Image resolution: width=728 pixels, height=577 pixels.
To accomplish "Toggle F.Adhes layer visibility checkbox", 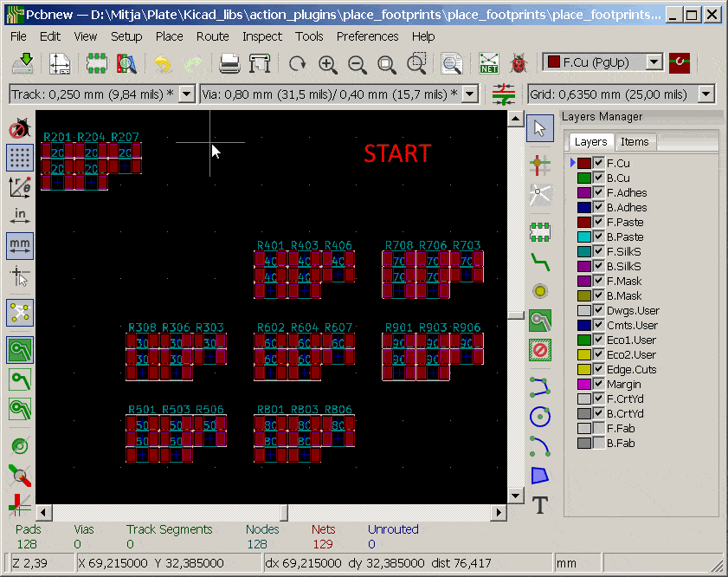I will point(598,192).
